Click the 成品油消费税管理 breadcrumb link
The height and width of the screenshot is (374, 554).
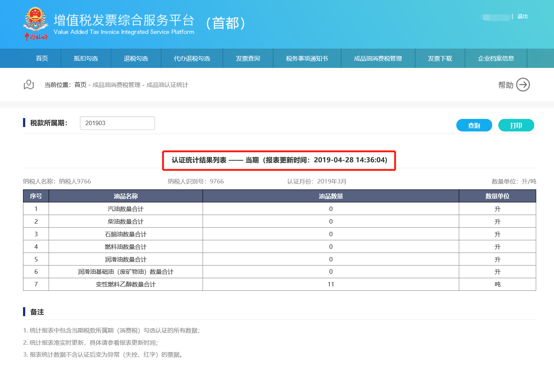click(x=117, y=85)
